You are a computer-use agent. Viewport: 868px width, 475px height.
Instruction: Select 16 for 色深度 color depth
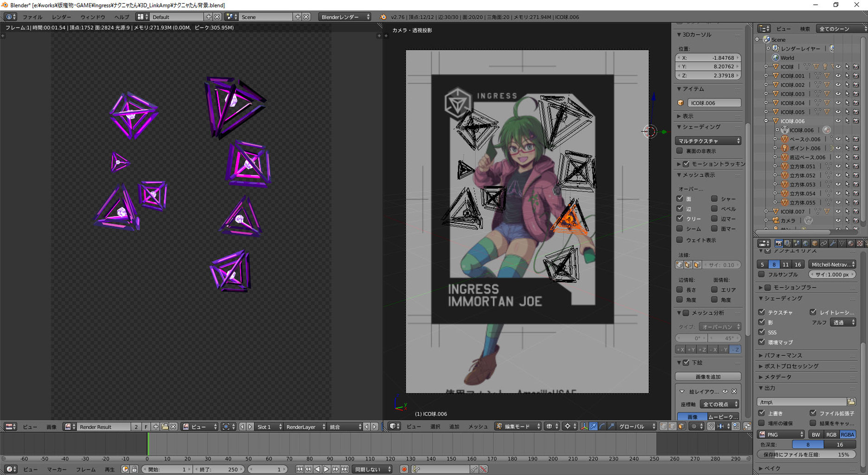click(x=840, y=444)
